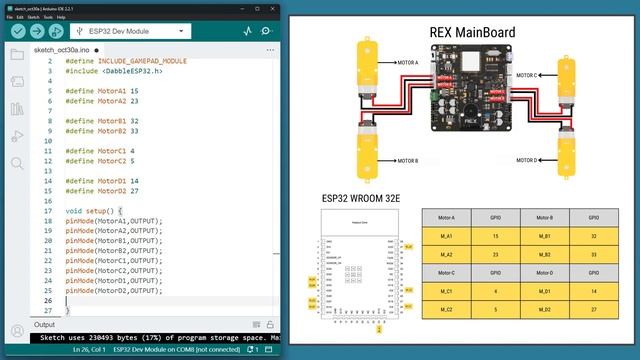Click the Motor C header cell in table
Screen dimensions: 640x360
447,273
